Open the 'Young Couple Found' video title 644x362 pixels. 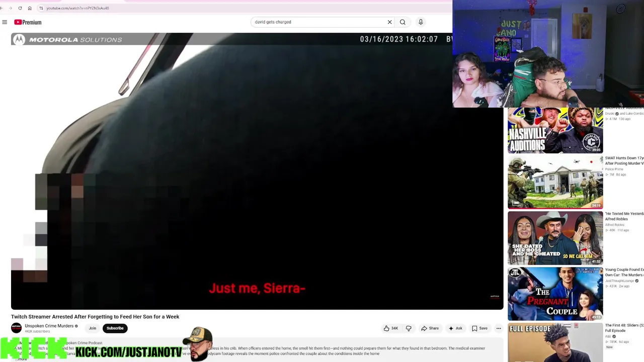(624, 273)
